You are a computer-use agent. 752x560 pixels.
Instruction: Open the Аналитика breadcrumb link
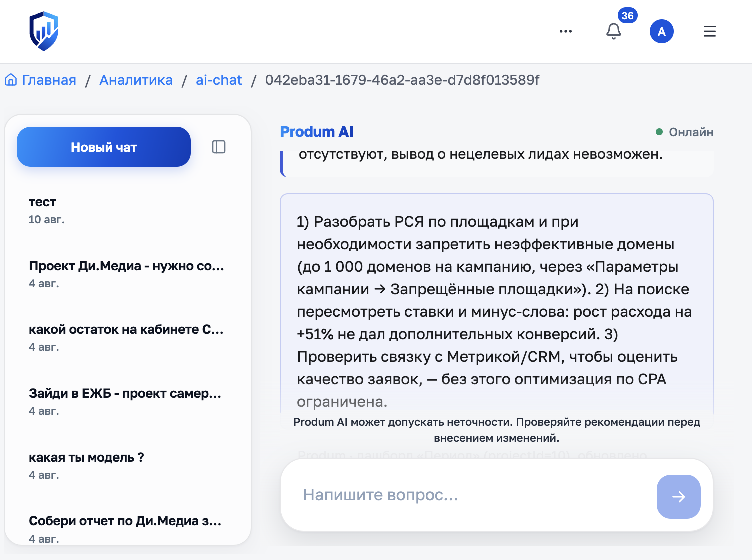(136, 80)
